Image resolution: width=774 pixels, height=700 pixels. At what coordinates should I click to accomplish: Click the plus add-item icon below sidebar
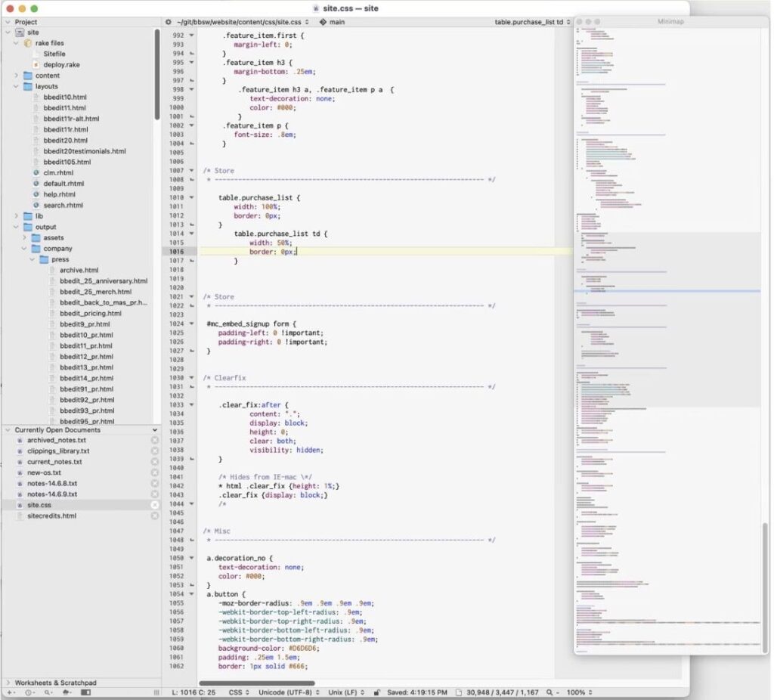click(10, 692)
